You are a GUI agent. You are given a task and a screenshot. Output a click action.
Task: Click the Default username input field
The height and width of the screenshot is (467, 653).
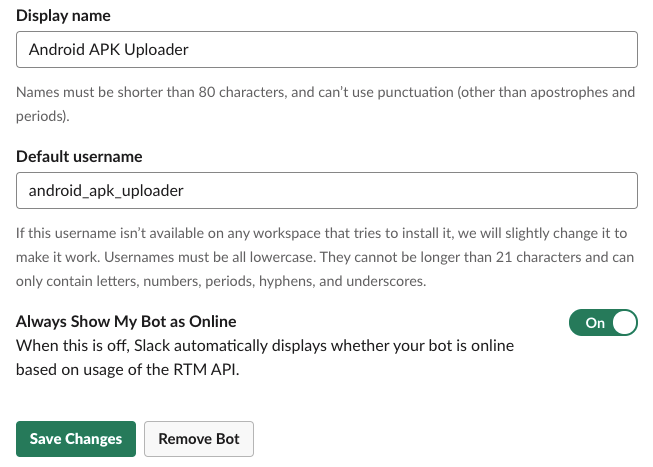tap(326, 190)
